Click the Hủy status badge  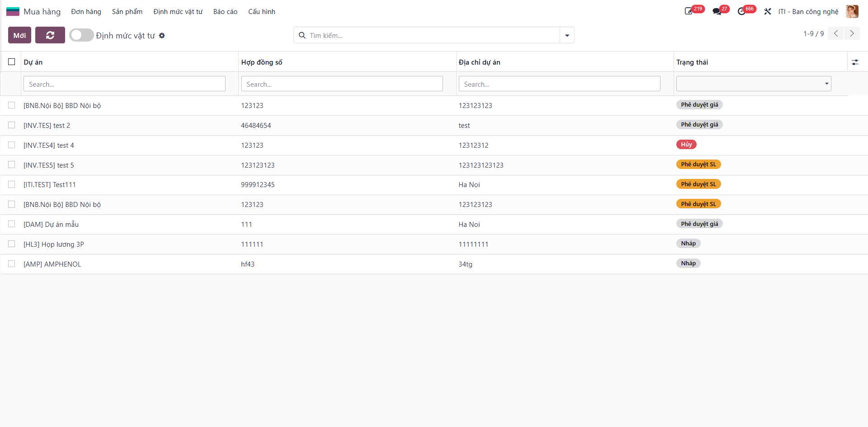pyautogui.click(x=686, y=145)
